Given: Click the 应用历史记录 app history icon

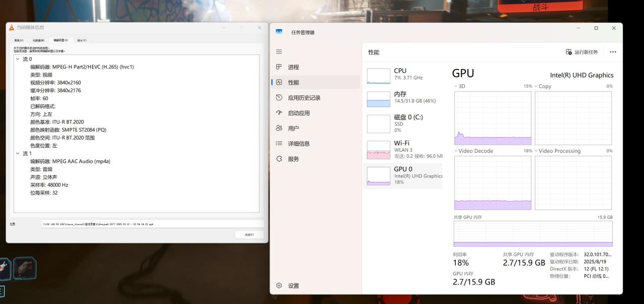Looking at the screenshot, I should coord(279,97).
